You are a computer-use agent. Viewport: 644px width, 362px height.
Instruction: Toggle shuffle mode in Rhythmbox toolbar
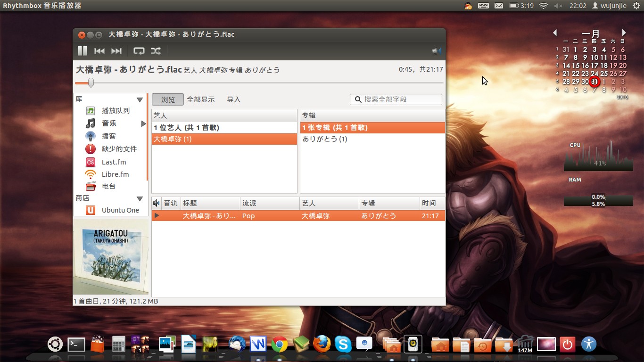point(156,51)
